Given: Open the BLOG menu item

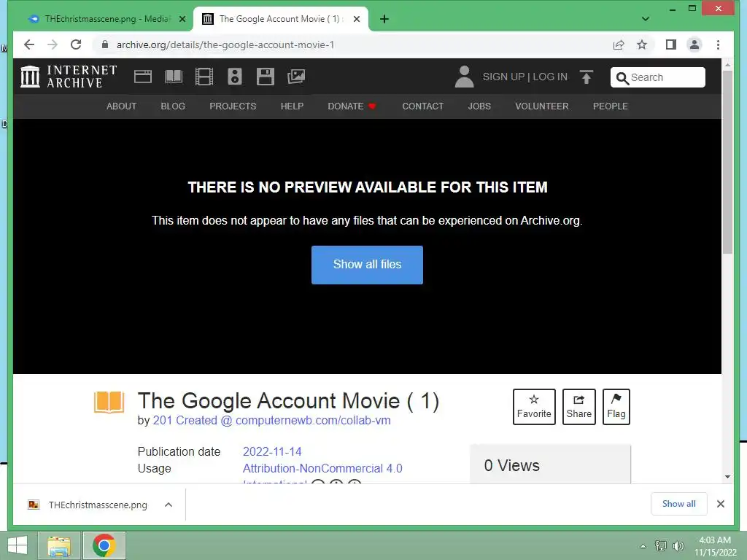Looking at the screenshot, I should pyautogui.click(x=173, y=106).
